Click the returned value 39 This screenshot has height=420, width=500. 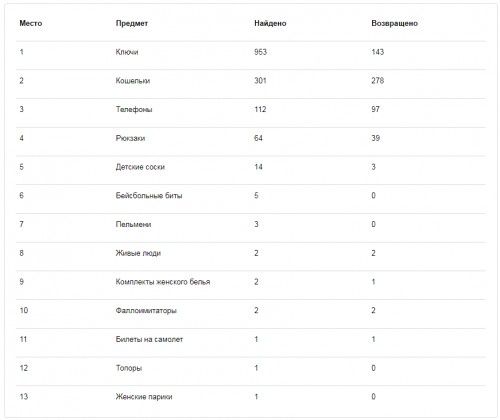[376, 138]
